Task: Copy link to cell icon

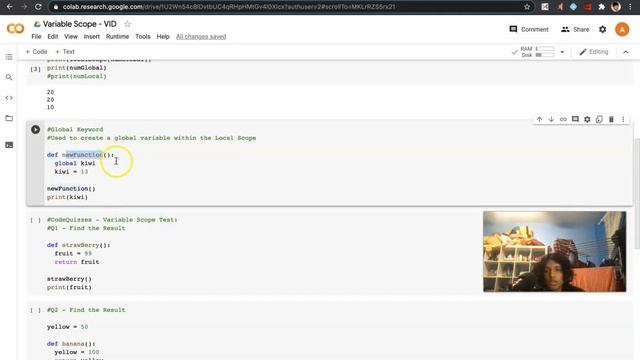Action: tap(563, 119)
